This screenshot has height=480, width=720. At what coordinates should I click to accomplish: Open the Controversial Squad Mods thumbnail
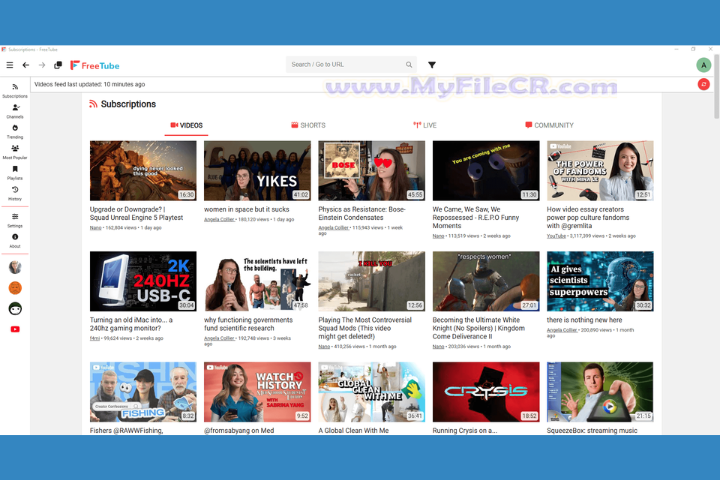(371, 281)
